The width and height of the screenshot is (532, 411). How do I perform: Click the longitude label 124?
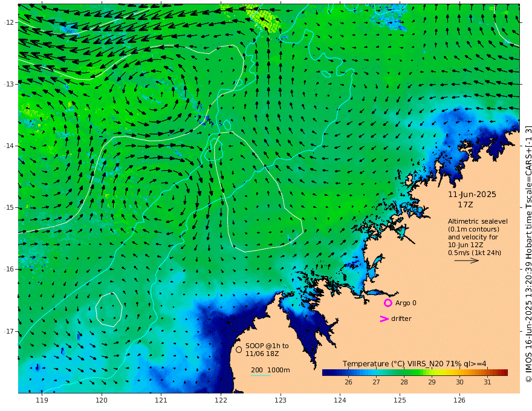pos(340,401)
